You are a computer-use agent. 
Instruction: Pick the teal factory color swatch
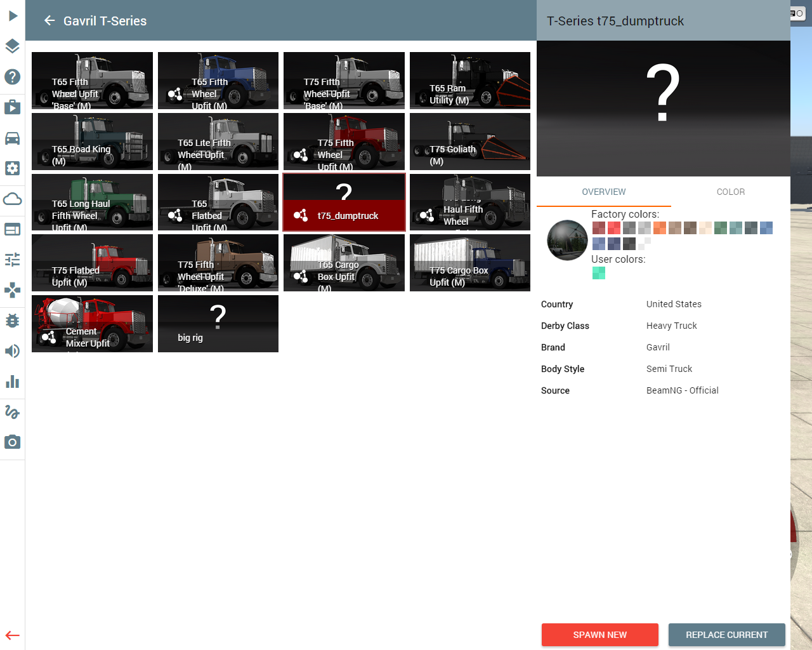tap(736, 228)
